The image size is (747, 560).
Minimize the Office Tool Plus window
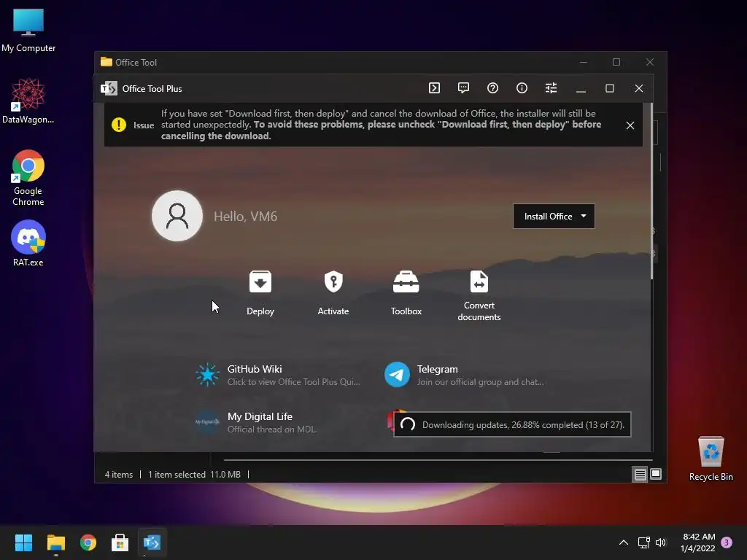coord(580,88)
